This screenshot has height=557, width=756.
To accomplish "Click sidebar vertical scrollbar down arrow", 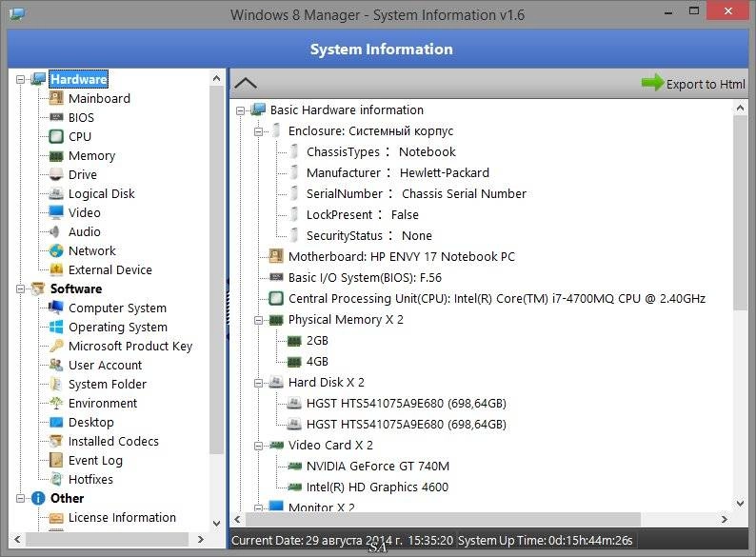I will pos(216,524).
